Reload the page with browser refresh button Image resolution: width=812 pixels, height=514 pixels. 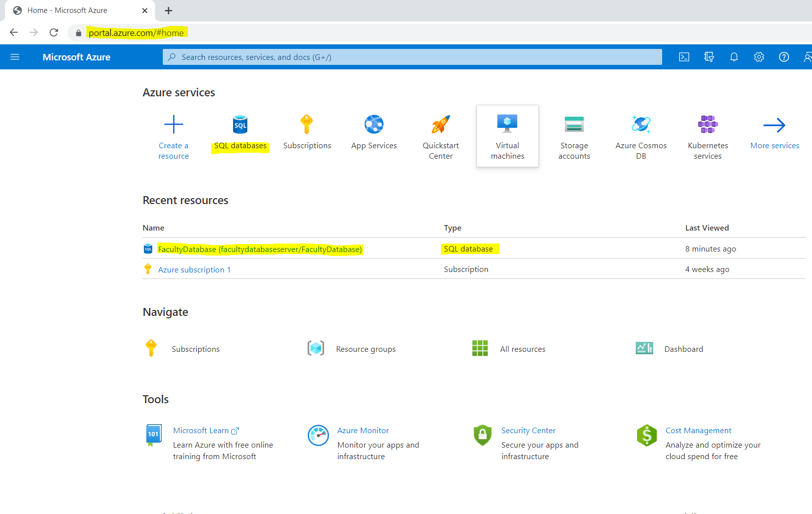tap(54, 32)
